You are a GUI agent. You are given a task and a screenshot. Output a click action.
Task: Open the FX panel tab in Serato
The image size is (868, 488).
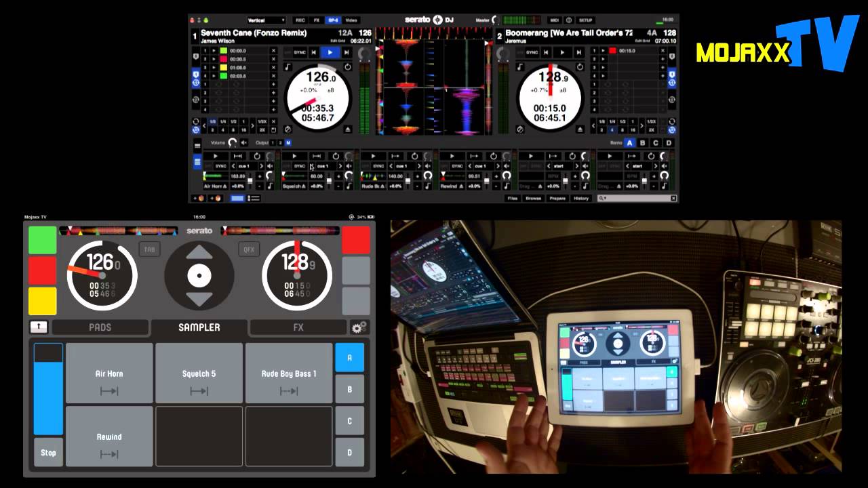317,20
